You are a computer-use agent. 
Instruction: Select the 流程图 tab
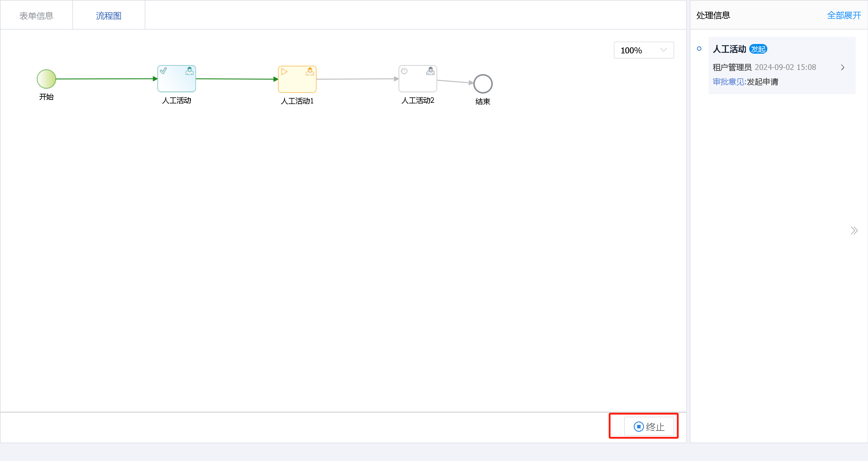click(109, 15)
